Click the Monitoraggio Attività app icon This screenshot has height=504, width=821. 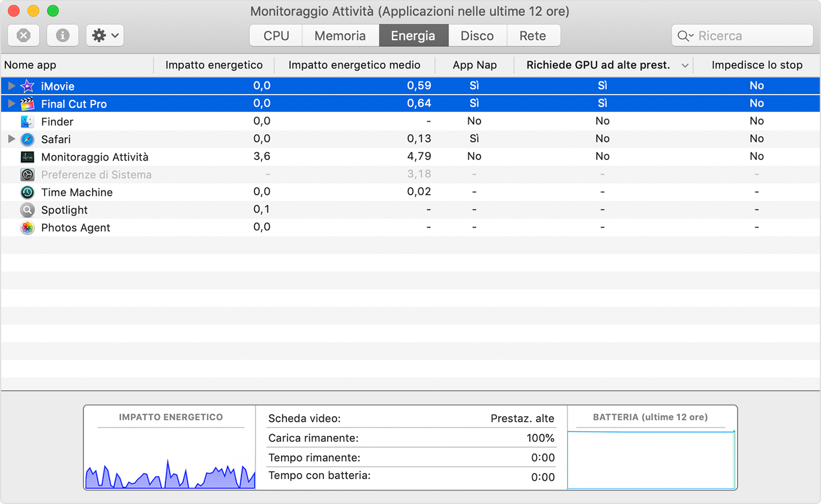27,157
